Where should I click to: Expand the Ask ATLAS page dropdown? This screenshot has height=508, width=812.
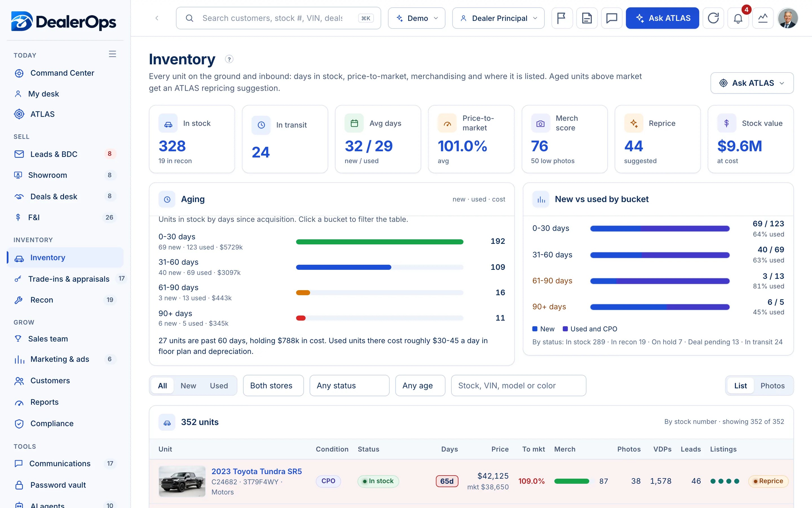point(752,83)
